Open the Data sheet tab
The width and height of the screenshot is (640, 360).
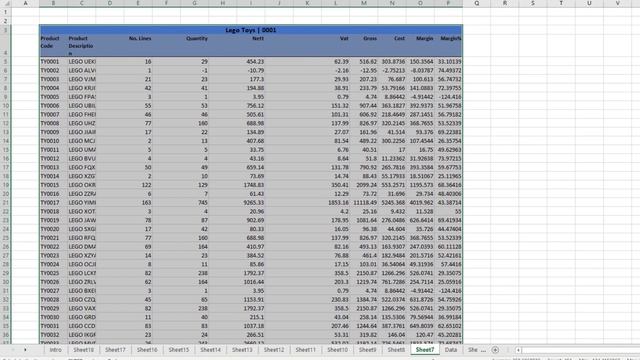coord(451,350)
